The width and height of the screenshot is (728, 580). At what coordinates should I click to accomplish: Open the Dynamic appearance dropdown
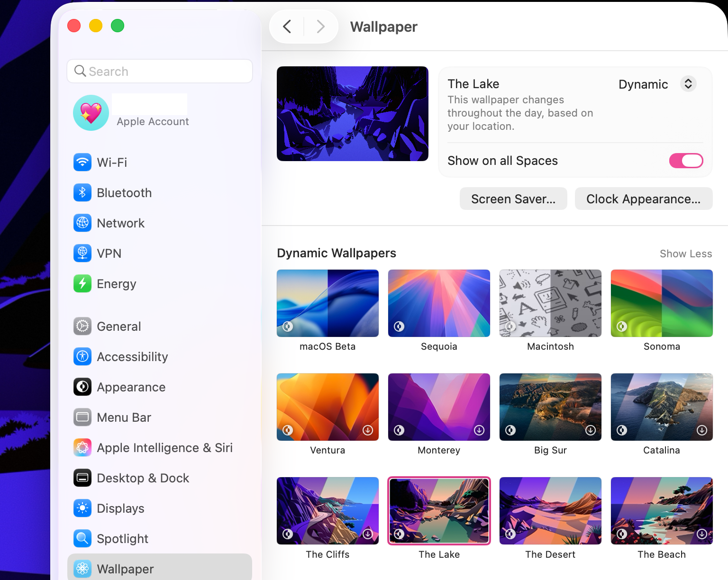[x=657, y=84]
